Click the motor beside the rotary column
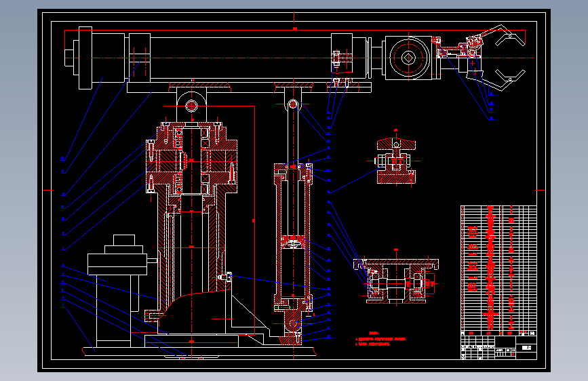The image size is (588, 381). click(x=117, y=291)
